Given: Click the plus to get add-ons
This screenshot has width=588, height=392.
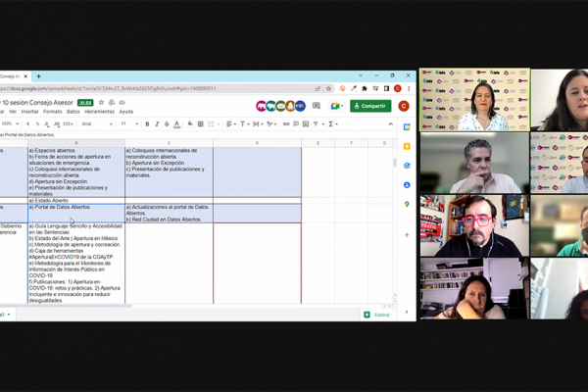Looking at the screenshot, I should click(407, 235).
